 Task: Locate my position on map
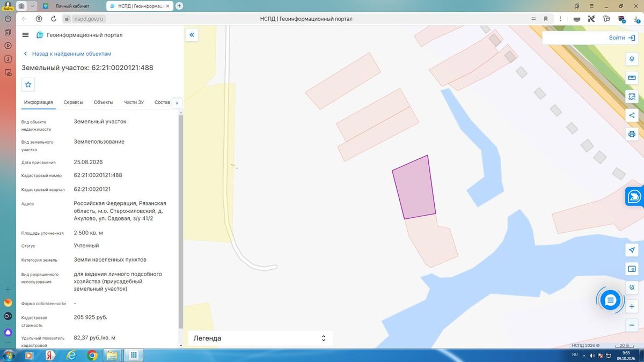point(632,250)
